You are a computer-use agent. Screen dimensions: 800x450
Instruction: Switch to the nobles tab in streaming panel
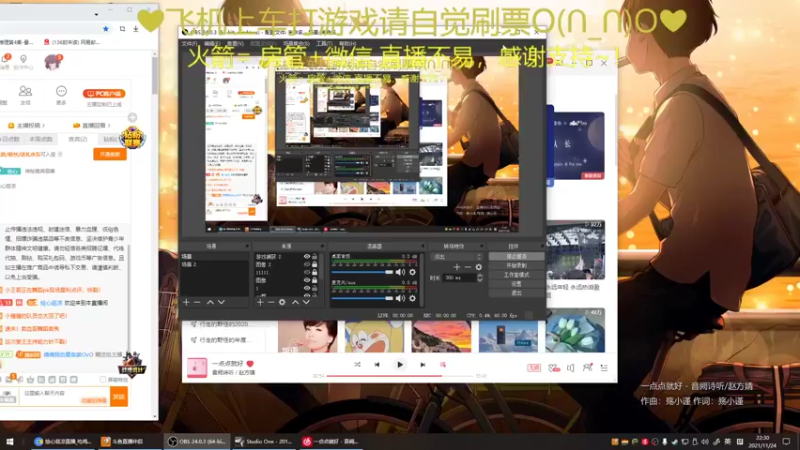[x=78, y=139]
